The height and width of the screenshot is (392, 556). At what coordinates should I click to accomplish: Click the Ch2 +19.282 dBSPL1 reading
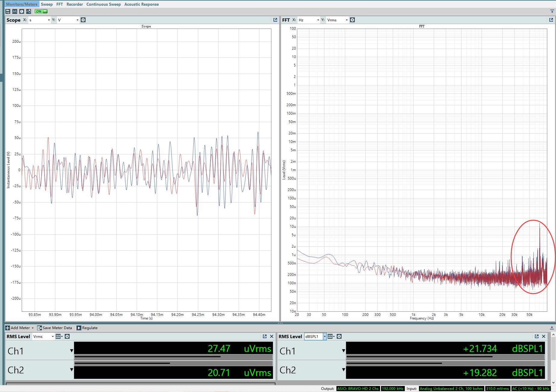503,372
